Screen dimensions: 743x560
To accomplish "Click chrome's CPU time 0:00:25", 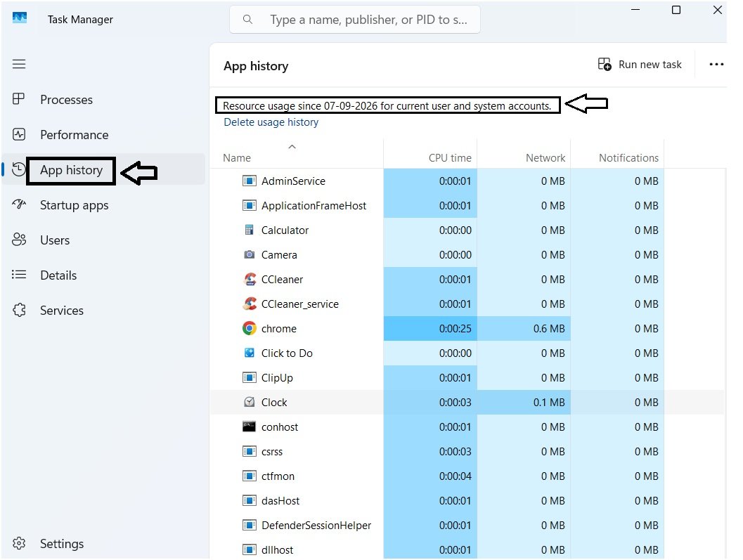I will pos(455,328).
